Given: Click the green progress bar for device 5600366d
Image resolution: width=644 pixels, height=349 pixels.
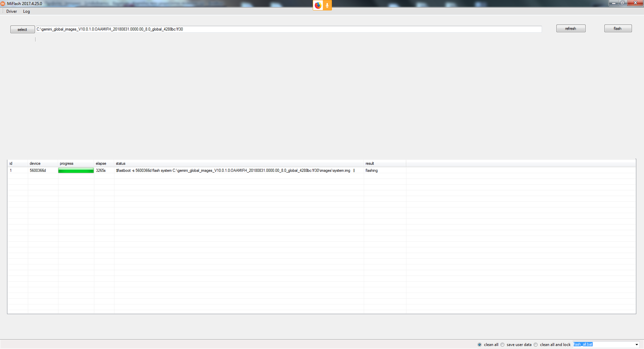Looking at the screenshot, I should (x=76, y=170).
